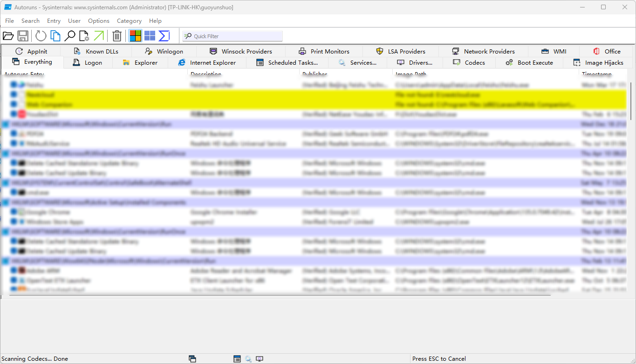The image size is (636, 364).
Task: Switch to the Services tab
Action: pyautogui.click(x=357, y=62)
